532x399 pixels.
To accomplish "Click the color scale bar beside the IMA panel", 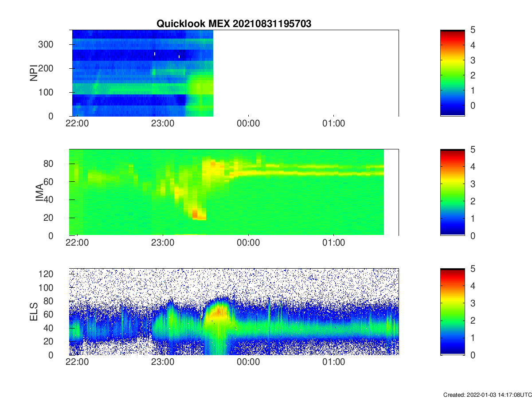I will (452, 192).
